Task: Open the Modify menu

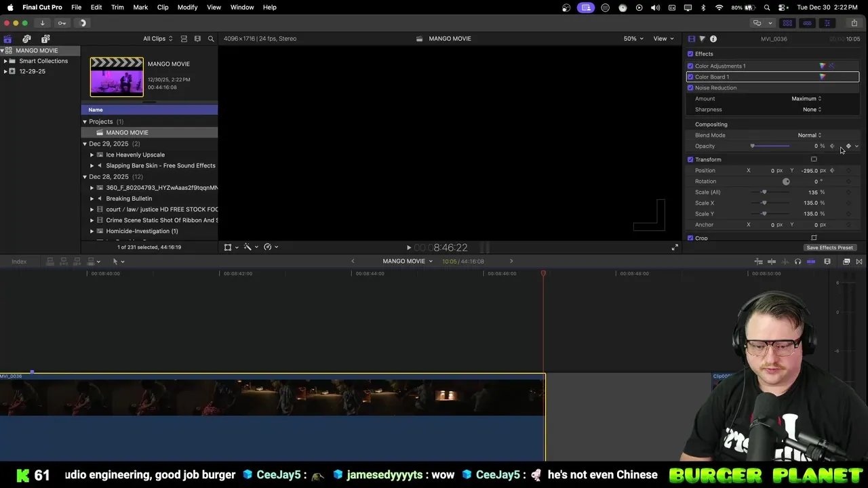Action: [187, 7]
